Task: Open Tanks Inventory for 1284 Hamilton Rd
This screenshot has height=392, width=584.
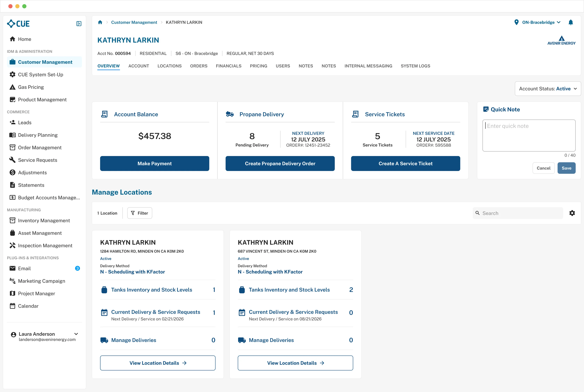Action: (x=158, y=290)
